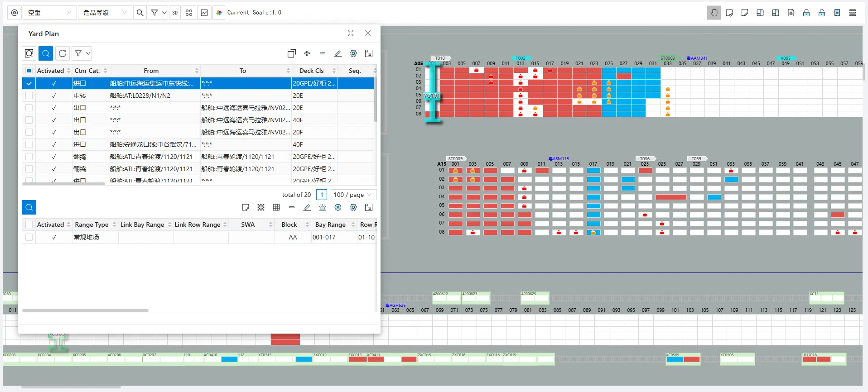Click the top toolbar magnifier search button
The height and width of the screenshot is (392, 868).
click(x=140, y=13)
